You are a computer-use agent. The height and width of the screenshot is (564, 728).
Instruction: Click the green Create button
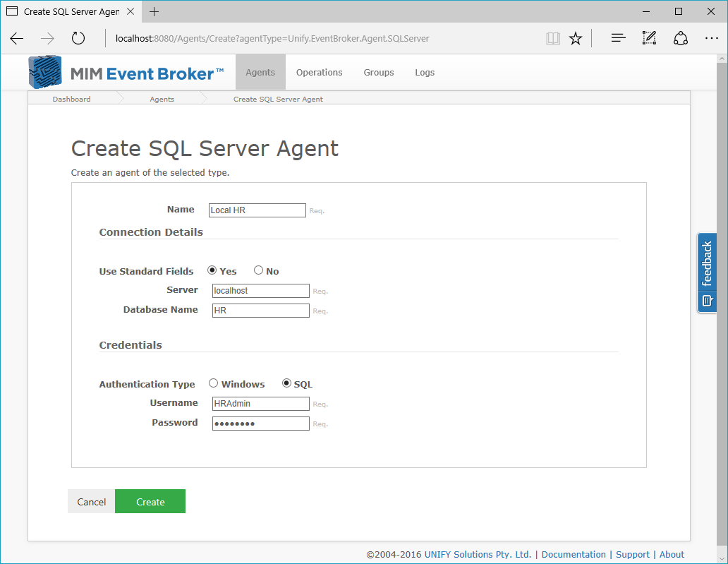coord(150,501)
